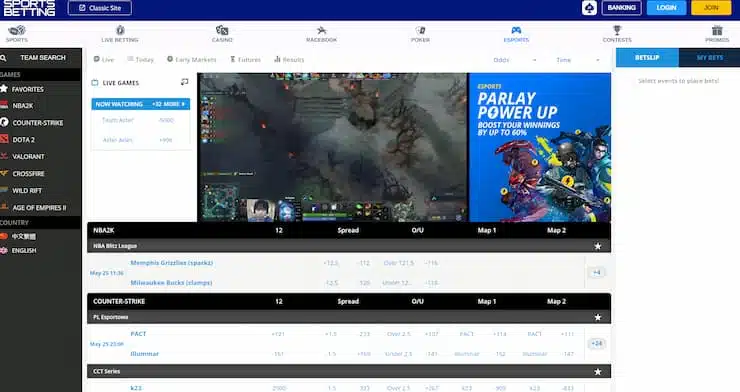Screen dimensions: 740x392
Task: Expand the +32 More now watching list
Action: (x=168, y=104)
